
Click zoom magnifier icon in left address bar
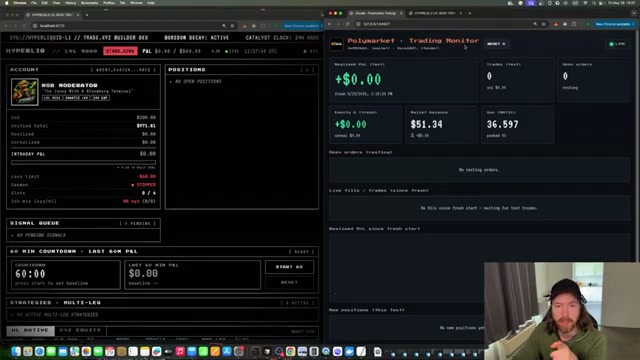pyautogui.click(x=224, y=26)
